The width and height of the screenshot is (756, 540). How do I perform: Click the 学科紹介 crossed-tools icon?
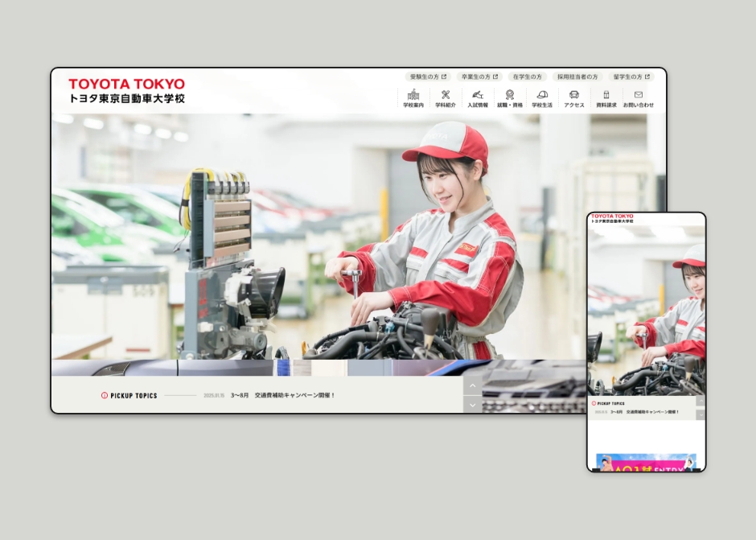click(446, 96)
